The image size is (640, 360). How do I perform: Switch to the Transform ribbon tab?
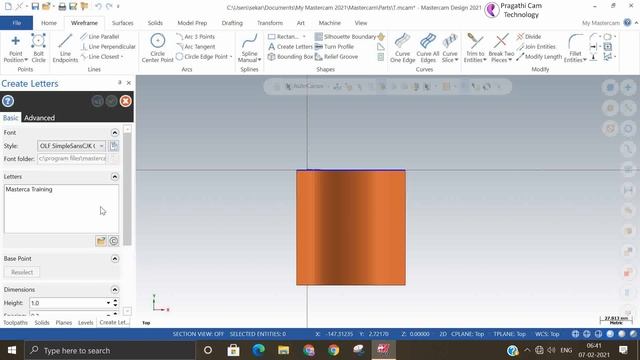click(x=270, y=23)
